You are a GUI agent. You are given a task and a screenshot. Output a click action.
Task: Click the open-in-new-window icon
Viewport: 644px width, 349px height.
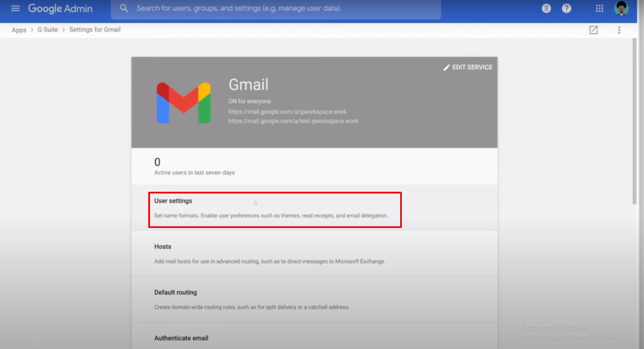click(x=594, y=30)
